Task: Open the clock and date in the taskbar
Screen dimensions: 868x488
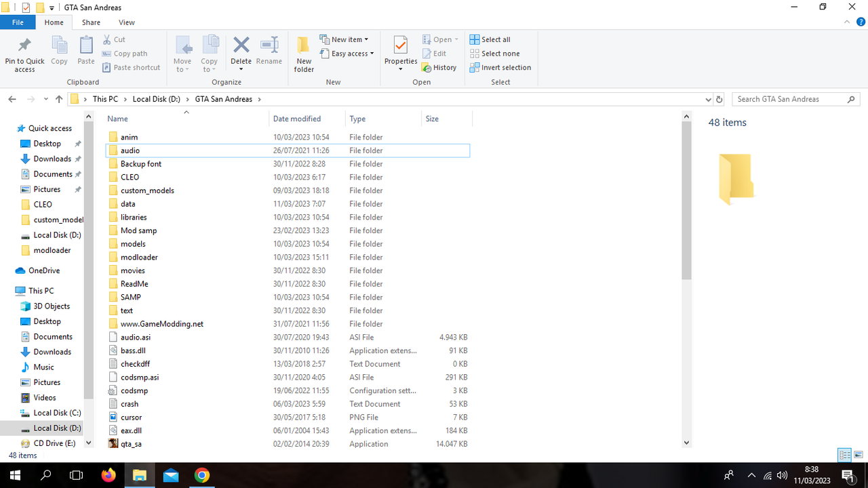Action: click(812, 475)
